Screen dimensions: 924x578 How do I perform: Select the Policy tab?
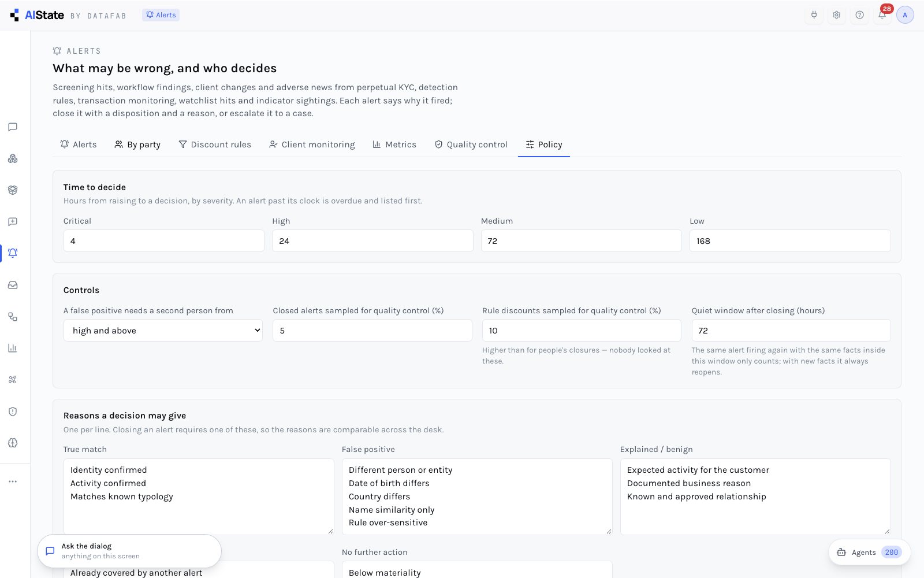pyautogui.click(x=544, y=144)
